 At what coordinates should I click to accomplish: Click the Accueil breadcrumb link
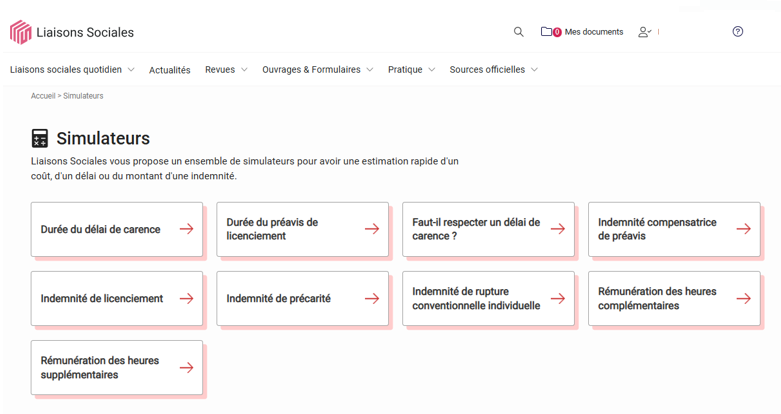pos(43,96)
